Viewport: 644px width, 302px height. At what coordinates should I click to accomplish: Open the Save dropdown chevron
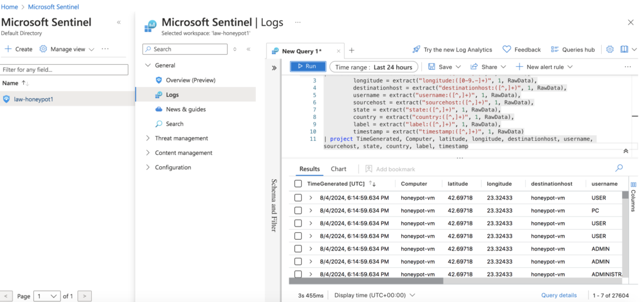458,67
